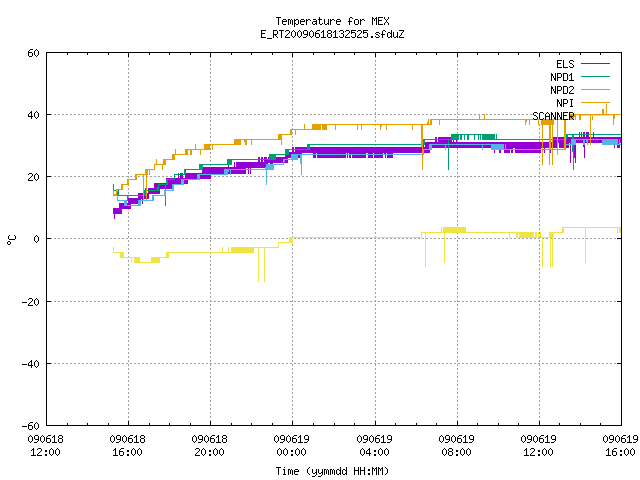Click the x-axis tick label 090619 12:00
The image size is (640, 480).
[538, 446]
